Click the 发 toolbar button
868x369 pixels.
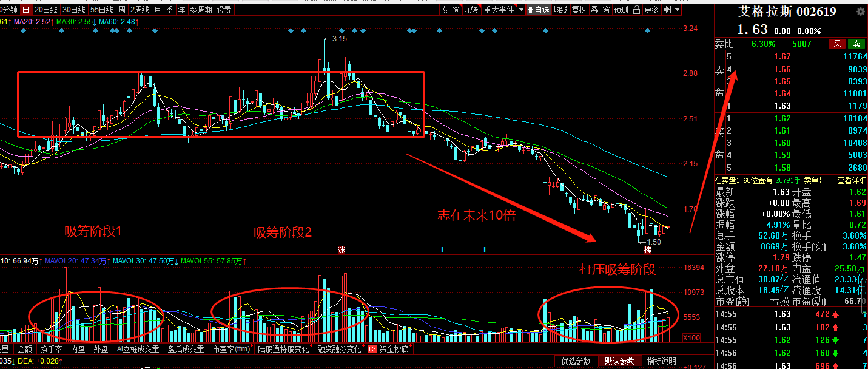tap(445, 10)
